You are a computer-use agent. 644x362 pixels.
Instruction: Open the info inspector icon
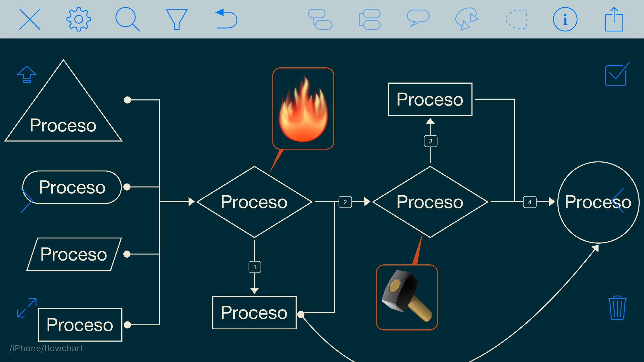coord(565,19)
